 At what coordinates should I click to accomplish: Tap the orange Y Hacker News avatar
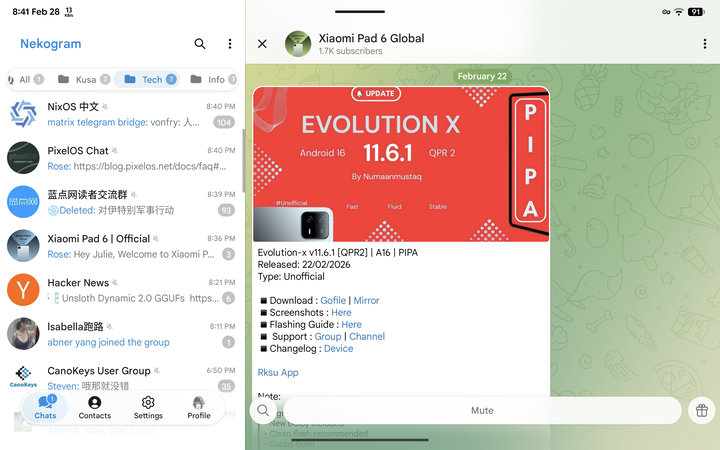click(x=23, y=290)
